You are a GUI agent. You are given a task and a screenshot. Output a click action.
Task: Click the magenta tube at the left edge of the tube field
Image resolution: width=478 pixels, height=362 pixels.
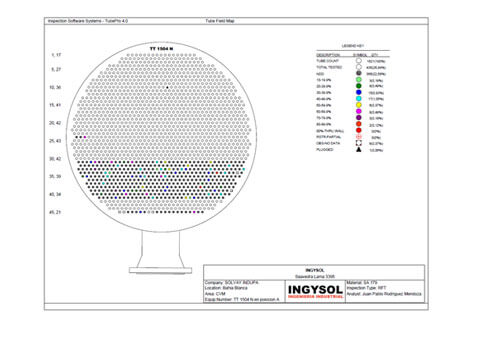[85, 137]
